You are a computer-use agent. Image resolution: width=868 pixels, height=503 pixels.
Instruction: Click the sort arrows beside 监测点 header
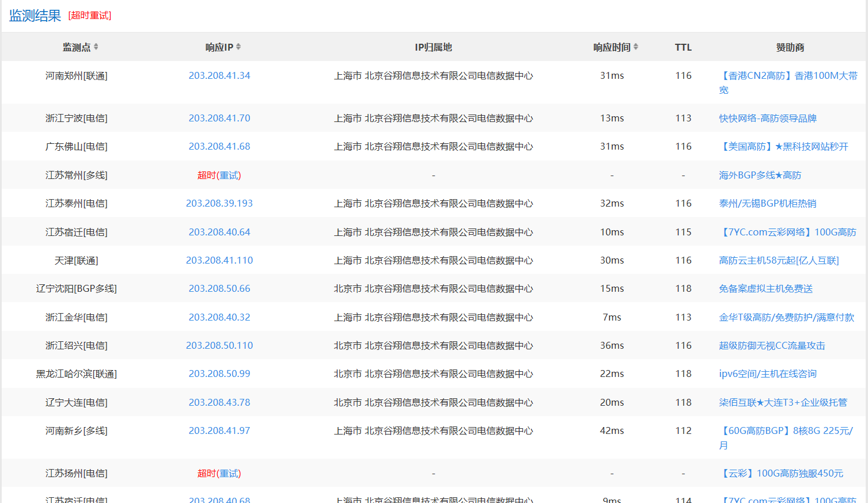tap(96, 47)
